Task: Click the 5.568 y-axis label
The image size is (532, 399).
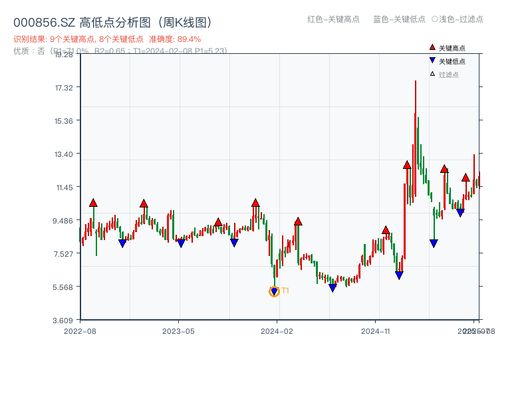Action: pos(63,287)
